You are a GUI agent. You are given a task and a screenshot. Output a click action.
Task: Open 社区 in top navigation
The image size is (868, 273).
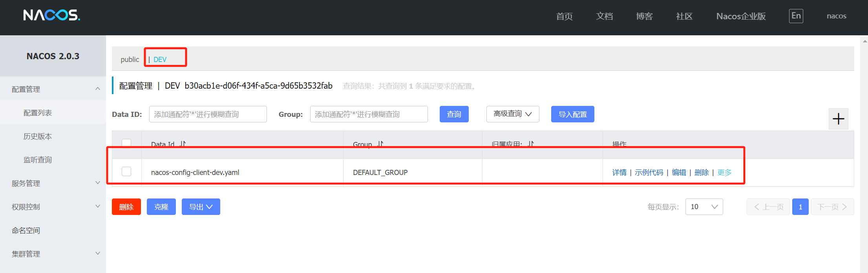click(684, 16)
